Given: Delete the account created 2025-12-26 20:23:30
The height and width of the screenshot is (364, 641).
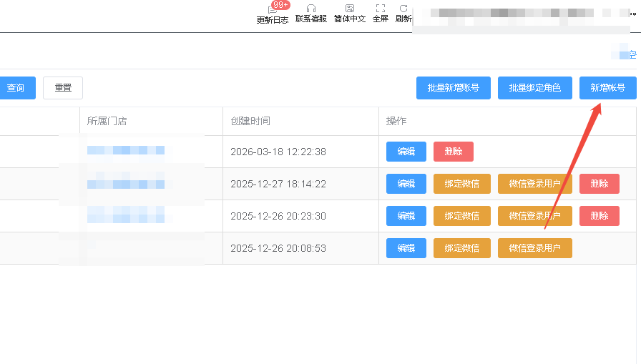Looking at the screenshot, I should point(599,216).
